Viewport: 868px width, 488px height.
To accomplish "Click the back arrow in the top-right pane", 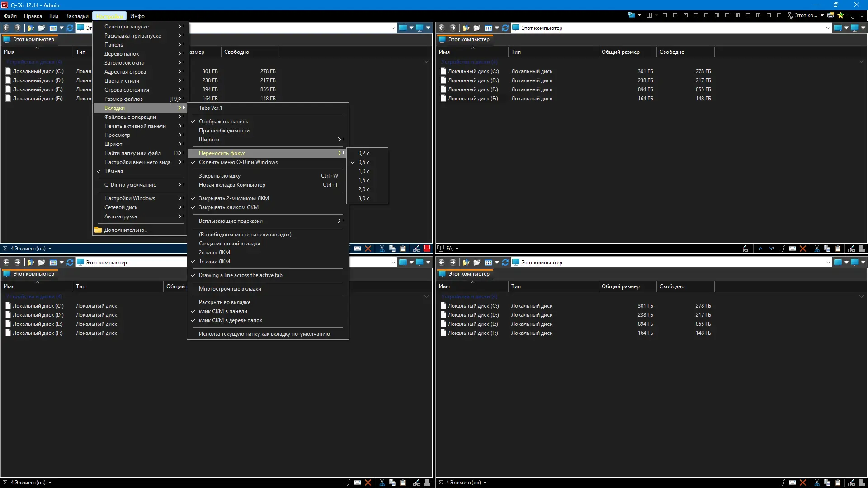I will pos(442,28).
